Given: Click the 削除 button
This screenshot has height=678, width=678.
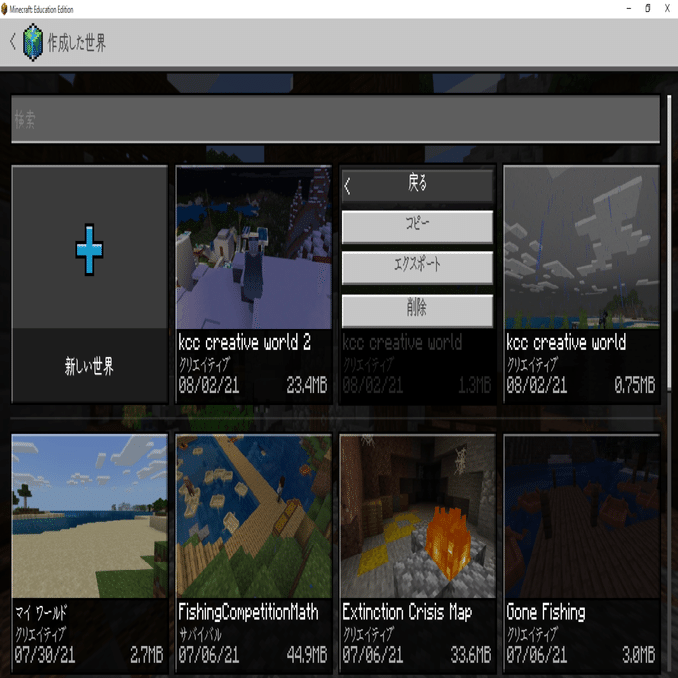Looking at the screenshot, I should 417,310.
